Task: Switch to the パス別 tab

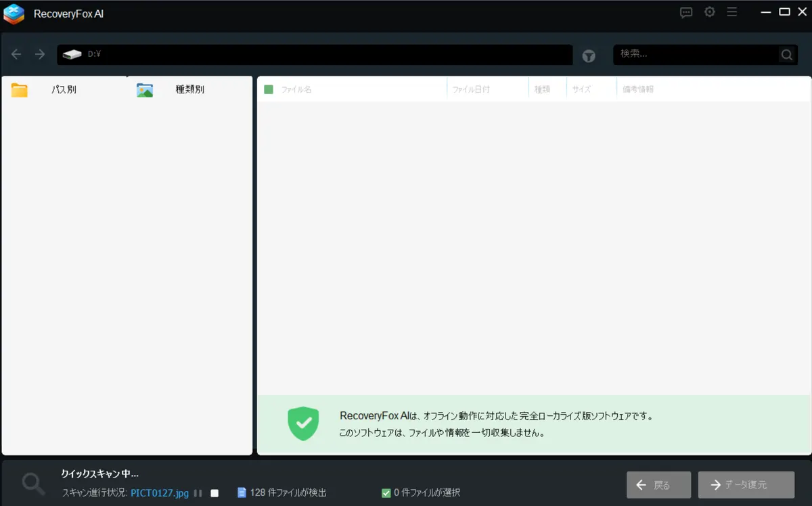Action: pos(64,89)
